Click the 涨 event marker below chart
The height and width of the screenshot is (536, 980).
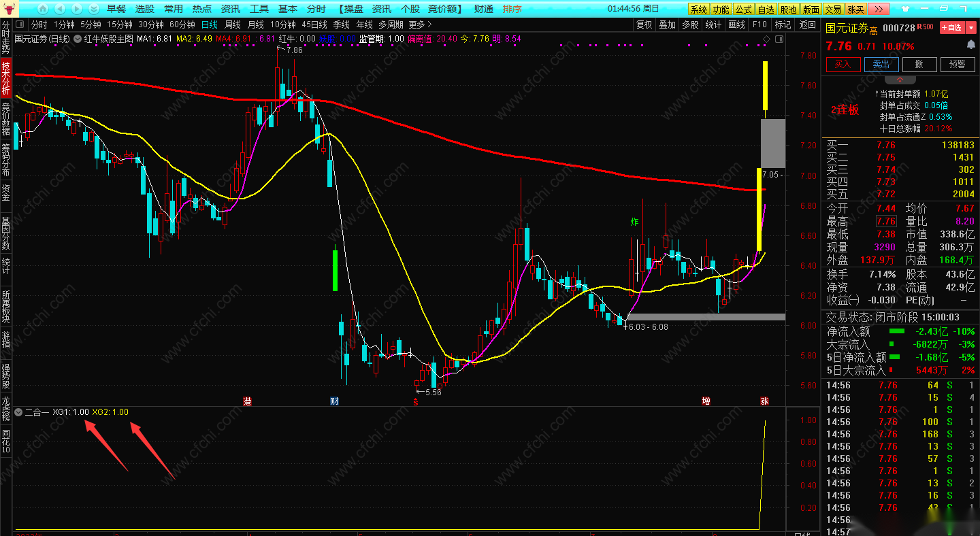coord(764,401)
